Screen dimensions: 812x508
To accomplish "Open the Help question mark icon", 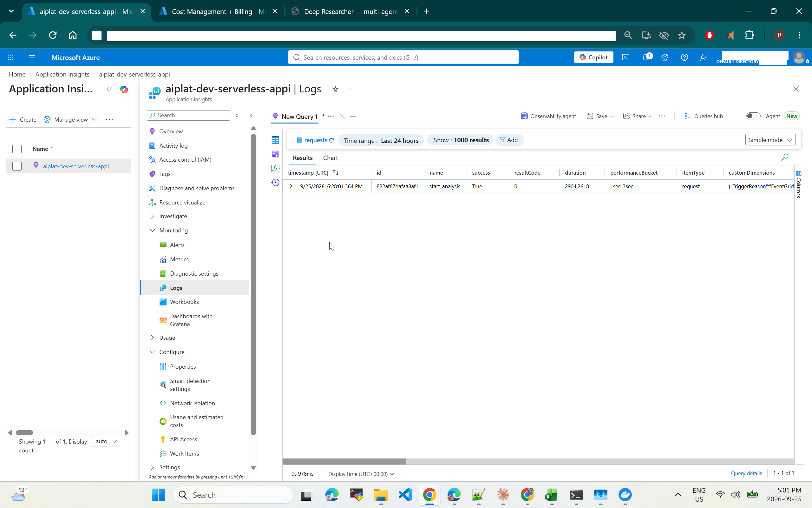I will point(684,57).
